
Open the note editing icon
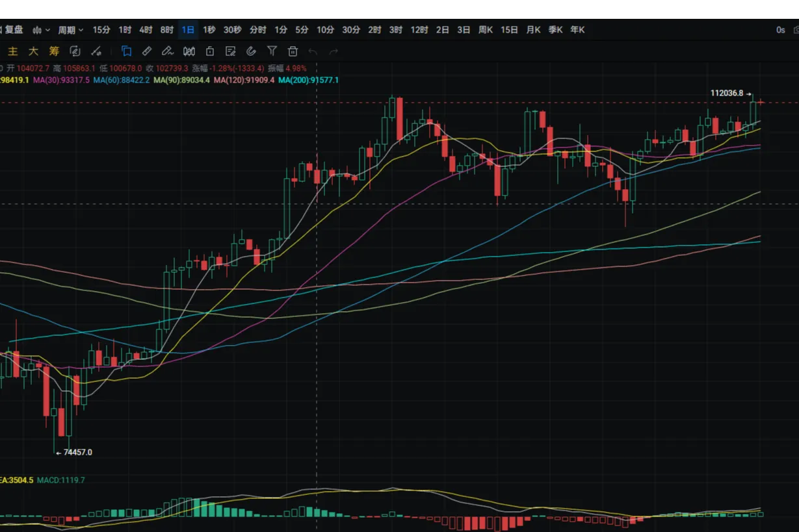tap(231, 51)
